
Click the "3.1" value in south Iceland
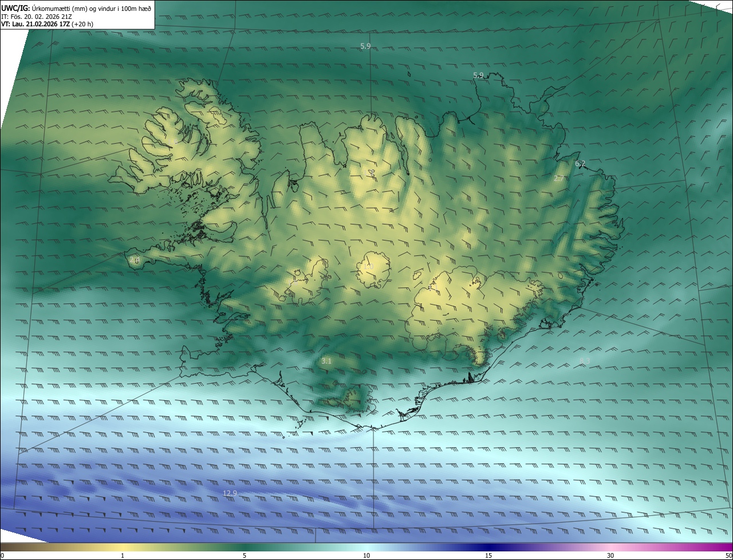[326, 361]
